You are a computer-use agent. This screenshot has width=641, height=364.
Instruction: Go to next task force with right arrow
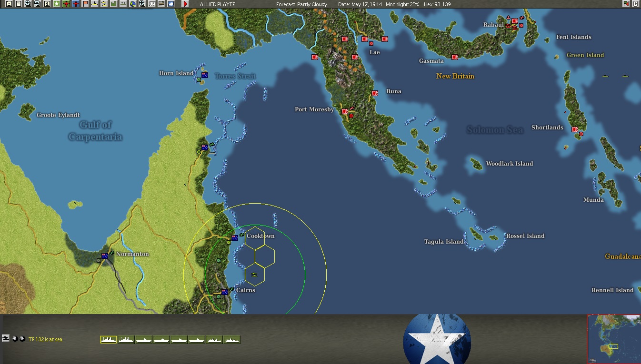pyautogui.click(x=22, y=339)
